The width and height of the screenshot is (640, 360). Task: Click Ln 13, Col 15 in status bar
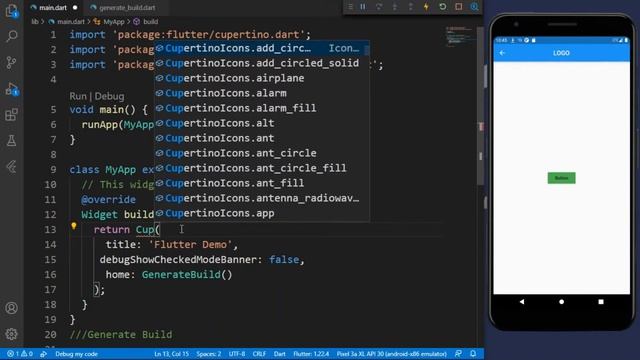[171, 354]
